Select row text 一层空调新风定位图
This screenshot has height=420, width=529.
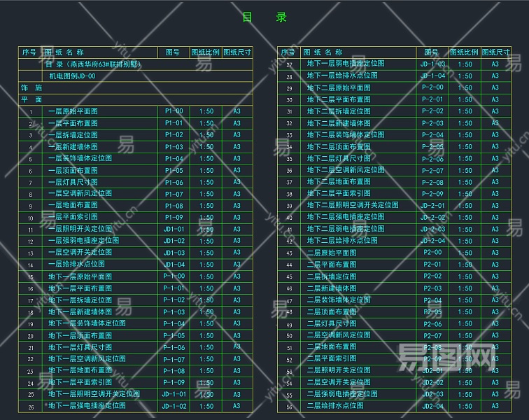(80, 193)
